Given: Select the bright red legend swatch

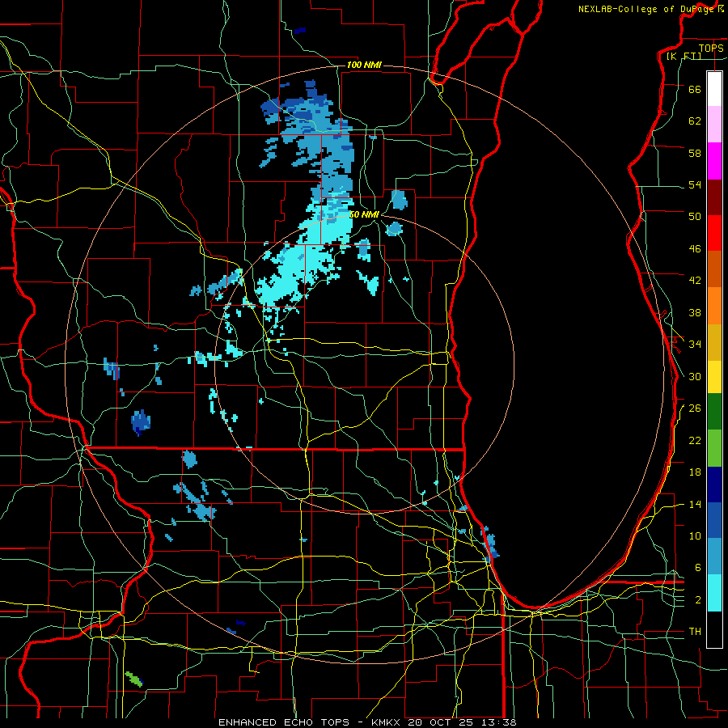Looking at the screenshot, I should coord(714,233).
